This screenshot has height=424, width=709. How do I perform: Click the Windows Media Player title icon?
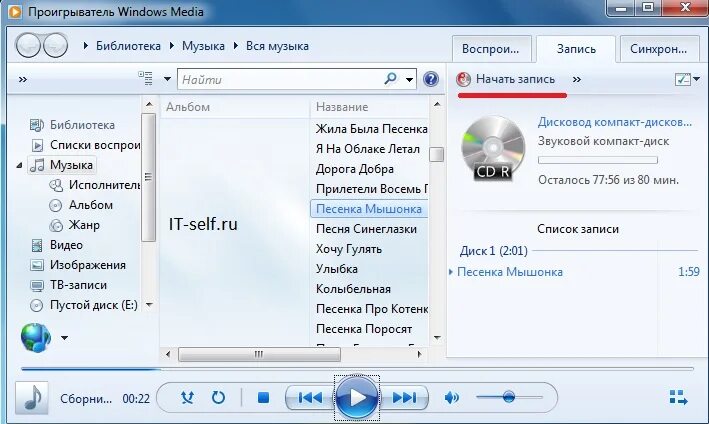14,11
